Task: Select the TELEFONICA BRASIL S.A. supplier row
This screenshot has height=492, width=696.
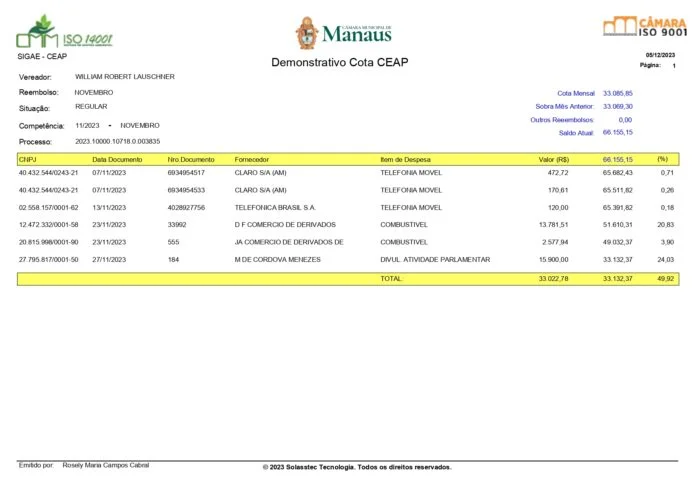Action: click(275, 207)
